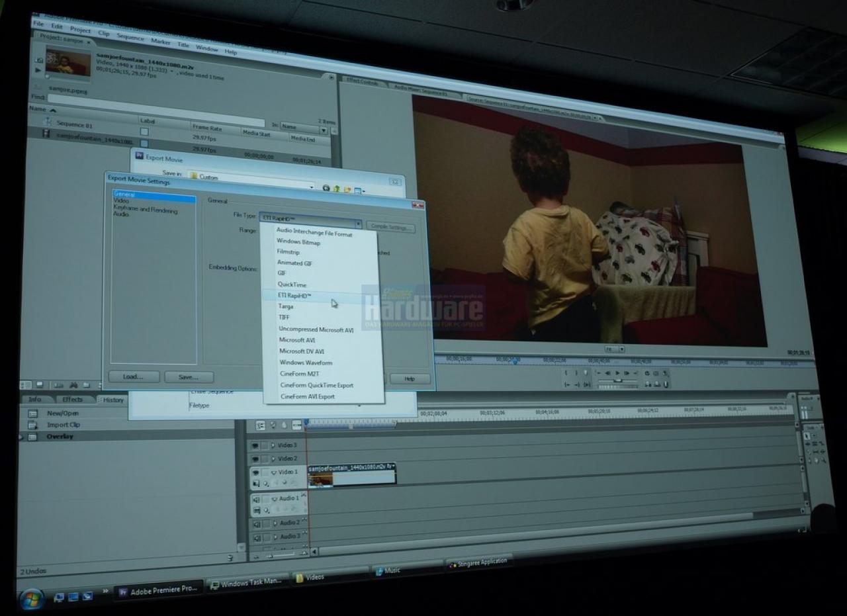Click the Load... button

pos(134,376)
